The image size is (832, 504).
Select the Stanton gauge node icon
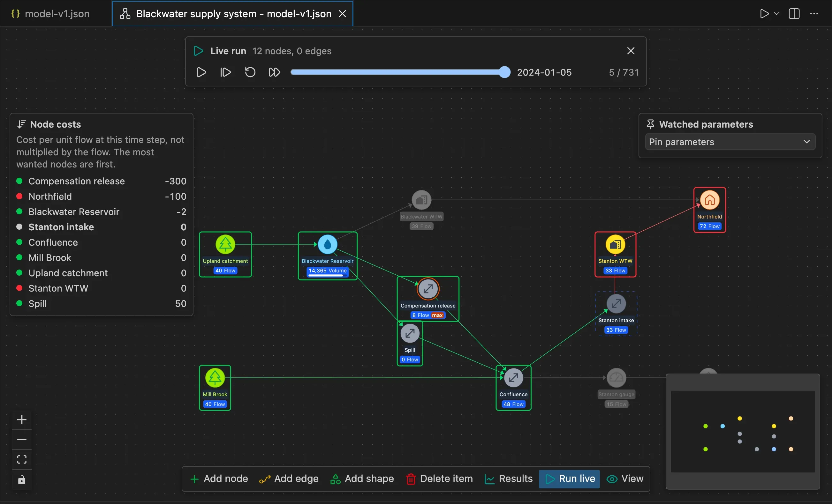tap(616, 377)
